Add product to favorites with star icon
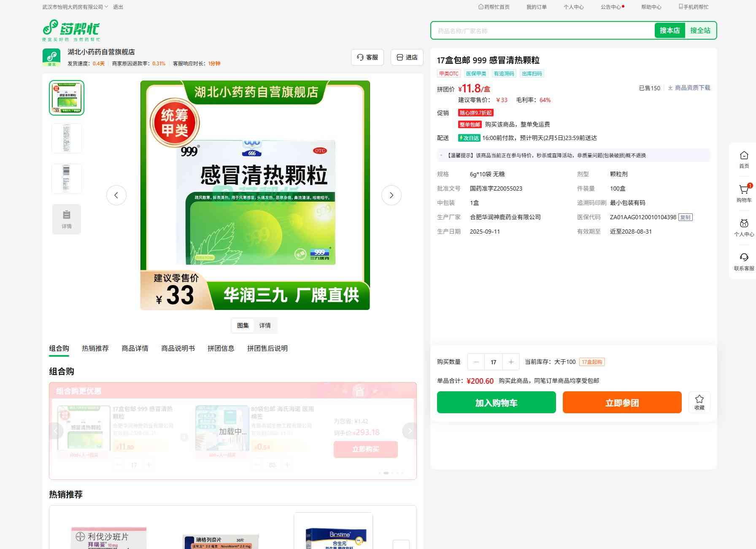 coord(699,402)
